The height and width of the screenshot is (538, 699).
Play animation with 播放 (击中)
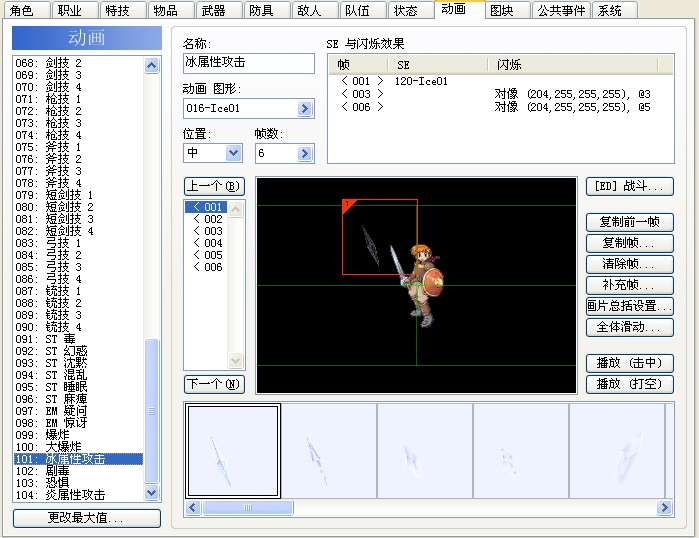point(629,363)
